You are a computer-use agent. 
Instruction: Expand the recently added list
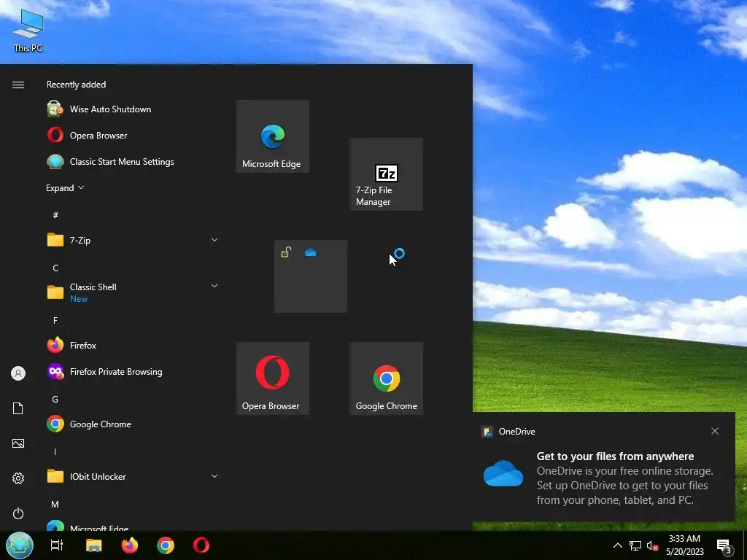tap(65, 188)
